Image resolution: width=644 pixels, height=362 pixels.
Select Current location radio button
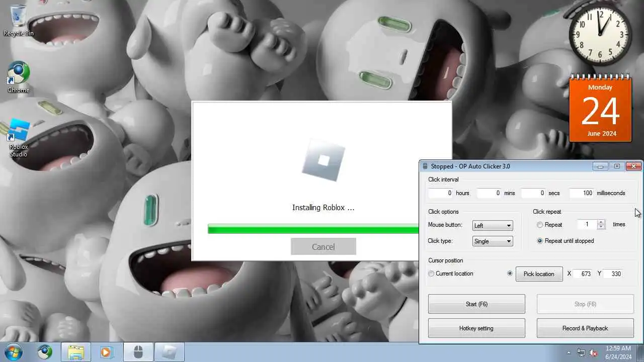coord(431,274)
